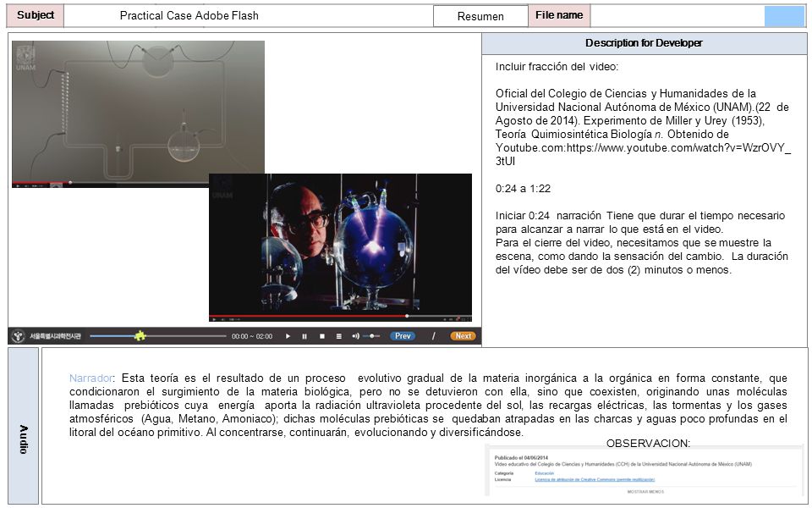
Task: Pause playback using the pause icon
Action: click(x=304, y=336)
